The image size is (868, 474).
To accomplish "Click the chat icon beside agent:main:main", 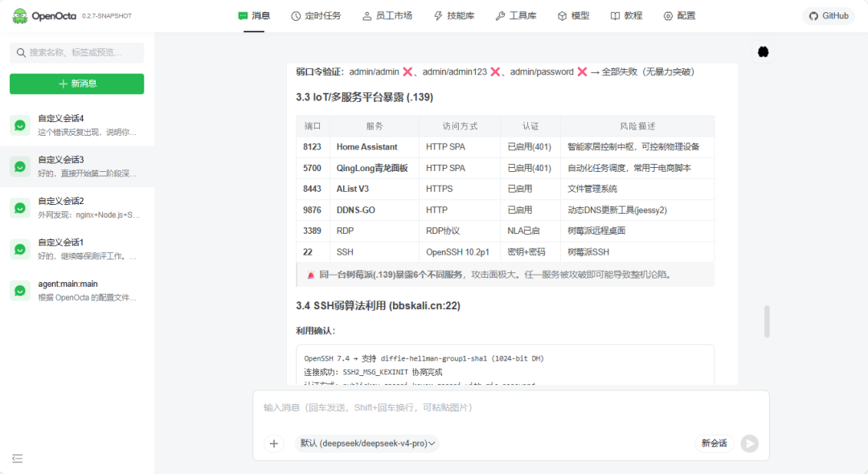I will (20, 290).
